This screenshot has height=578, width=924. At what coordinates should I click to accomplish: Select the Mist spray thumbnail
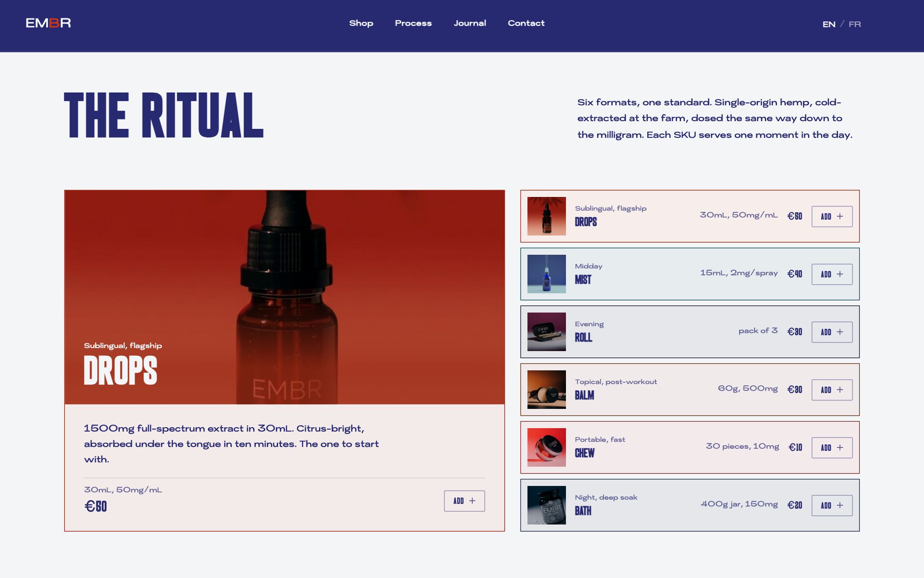[x=546, y=274]
